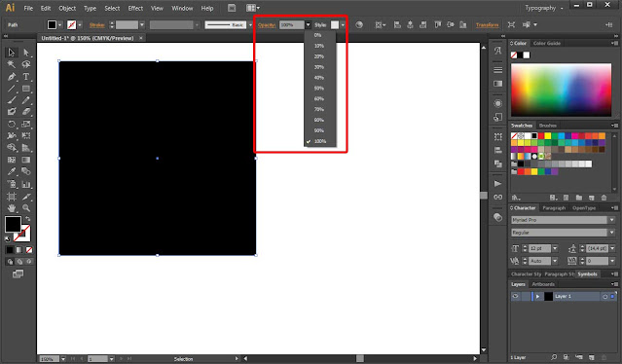Click the horizontal scrollbar thumb
The width and height of the screenshot is (622, 364).
click(x=360, y=358)
